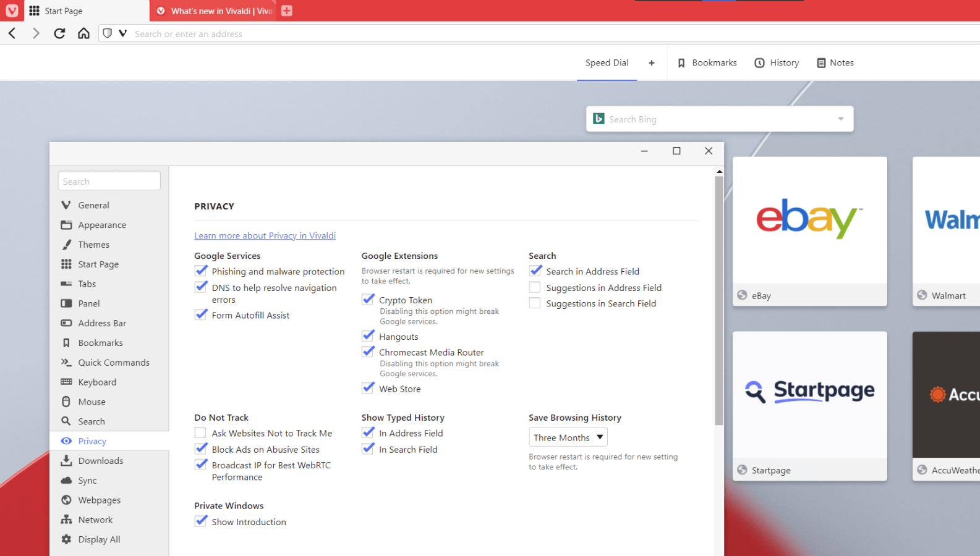This screenshot has height=556, width=980.
Task: Open the Vivaldi menu icon
Action: [x=12, y=11]
